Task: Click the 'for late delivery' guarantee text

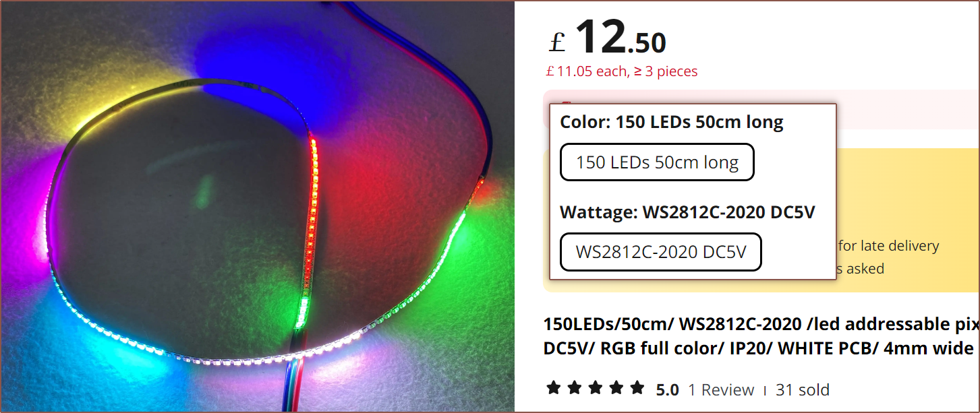Action: 889,246
